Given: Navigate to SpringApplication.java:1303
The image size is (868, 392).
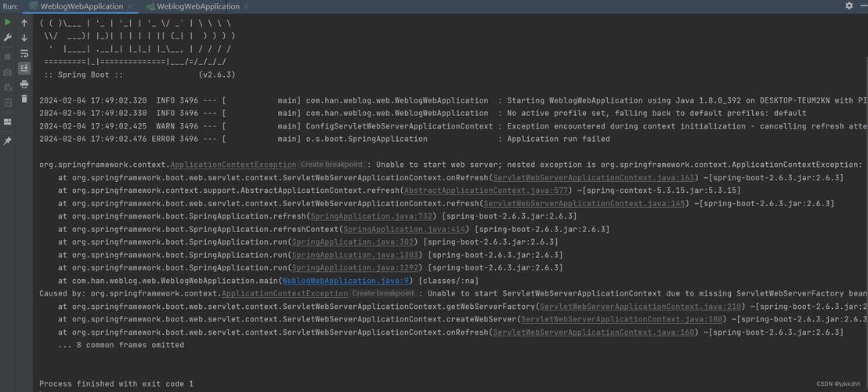Looking at the screenshot, I should click(355, 255).
